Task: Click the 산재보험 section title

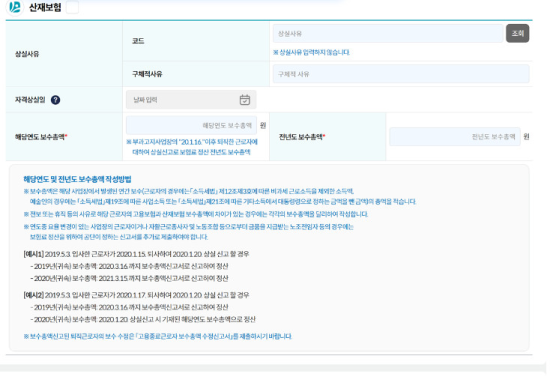Action: click(x=45, y=7)
